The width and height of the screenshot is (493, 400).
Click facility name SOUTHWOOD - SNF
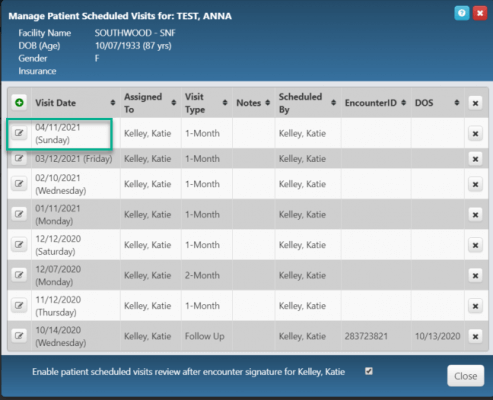coord(135,33)
